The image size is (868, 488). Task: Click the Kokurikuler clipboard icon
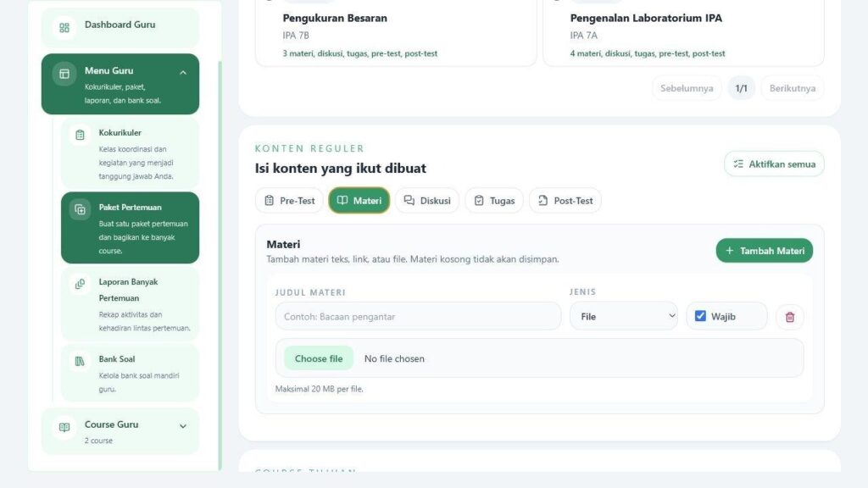pyautogui.click(x=80, y=135)
